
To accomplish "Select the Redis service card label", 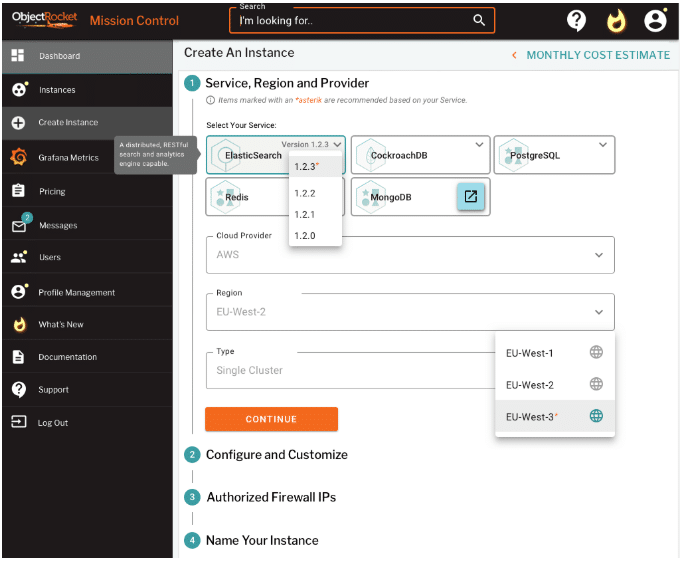I will 237,197.
